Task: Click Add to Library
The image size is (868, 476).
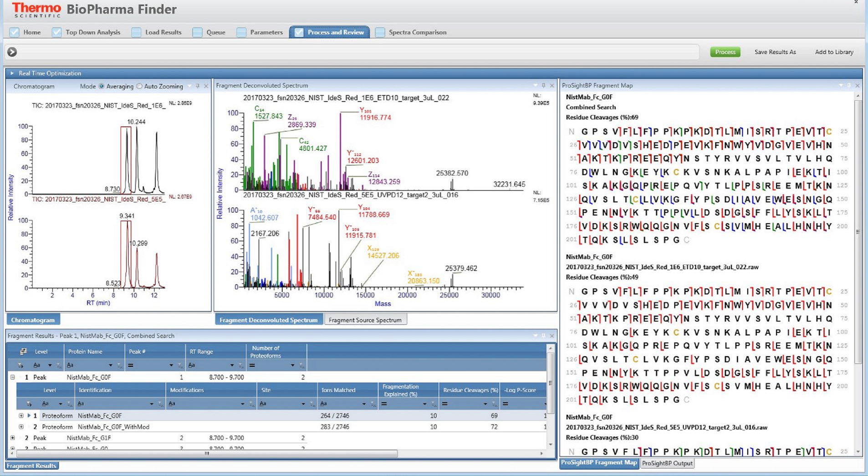Action: coord(834,52)
